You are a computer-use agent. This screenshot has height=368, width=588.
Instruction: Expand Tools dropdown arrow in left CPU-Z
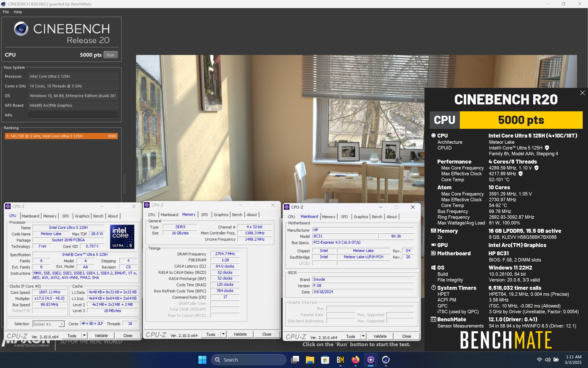coord(84,336)
